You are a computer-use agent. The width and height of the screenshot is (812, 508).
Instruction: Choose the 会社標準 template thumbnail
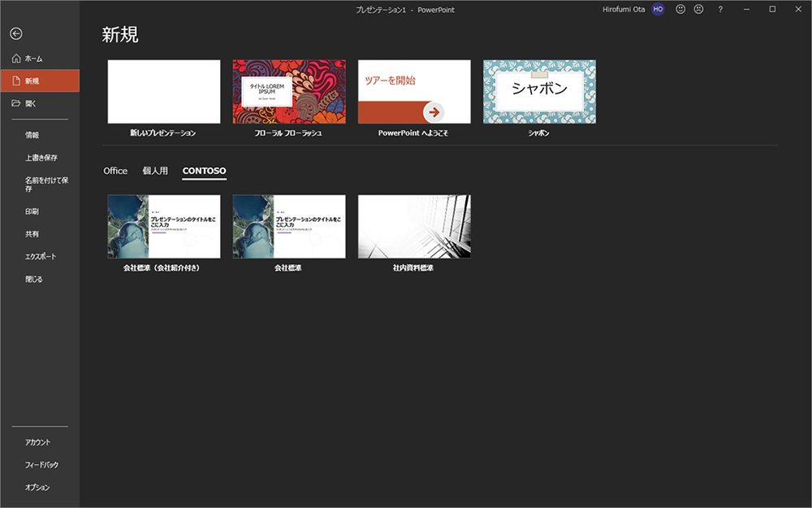click(x=289, y=227)
